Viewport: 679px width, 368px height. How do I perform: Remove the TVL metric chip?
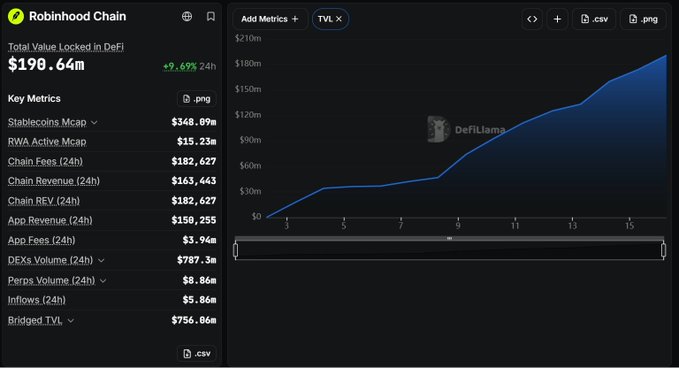coord(339,19)
